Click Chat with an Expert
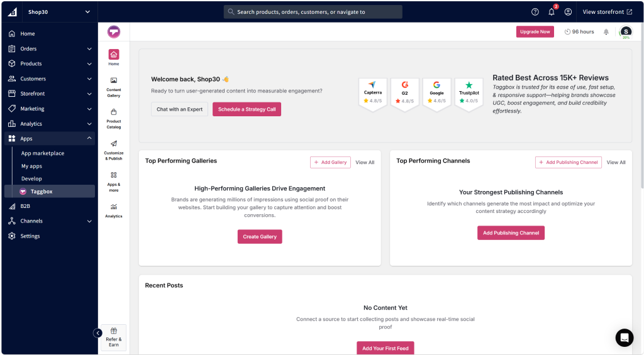This screenshot has width=644, height=355. [x=179, y=109]
